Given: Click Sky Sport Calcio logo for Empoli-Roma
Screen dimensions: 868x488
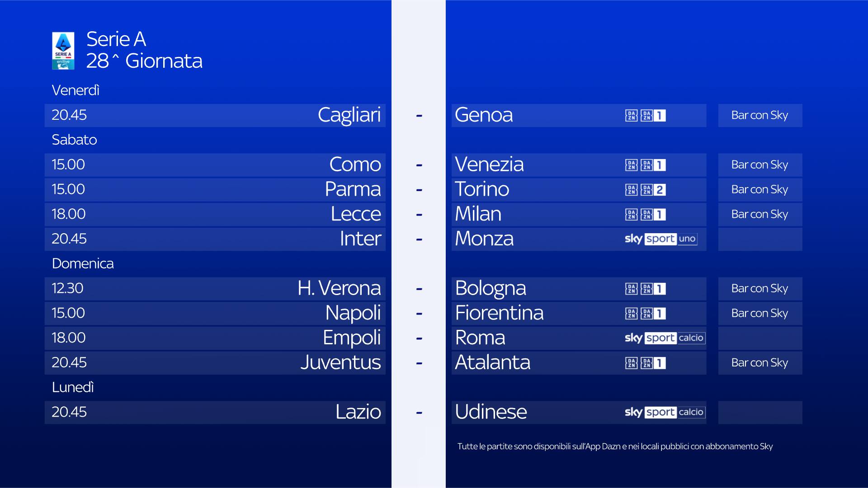Looking at the screenshot, I should click(x=665, y=338).
